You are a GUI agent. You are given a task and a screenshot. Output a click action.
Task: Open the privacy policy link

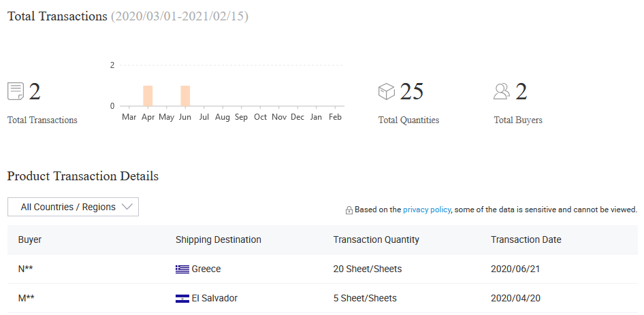tap(427, 210)
